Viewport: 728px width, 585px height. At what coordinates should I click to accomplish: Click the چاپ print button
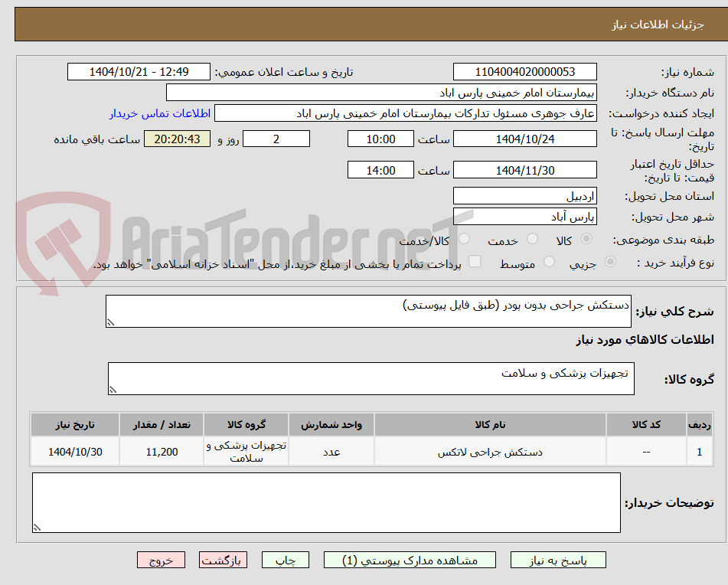(x=285, y=560)
